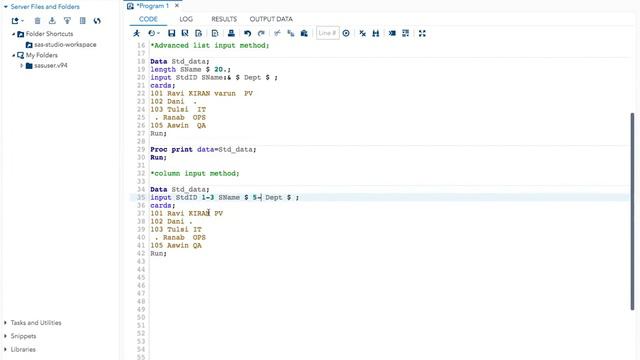The height and width of the screenshot is (360, 640).
Task: Switch to the OUTPUT DATA tab
Action: coord(271,19)
